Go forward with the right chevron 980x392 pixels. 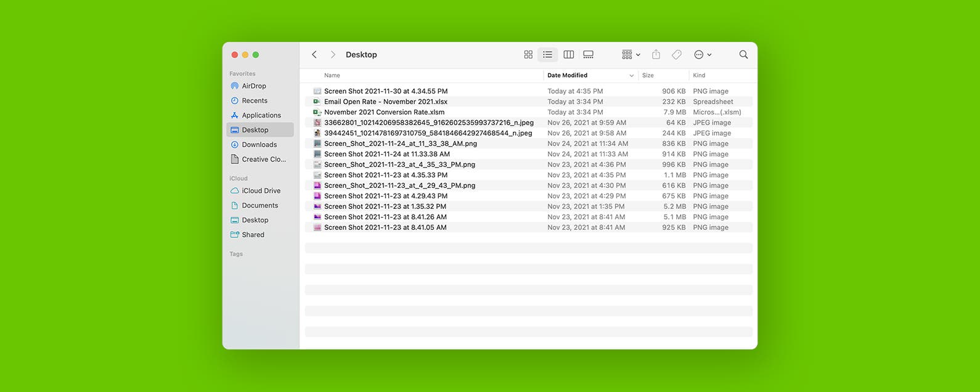tap(333, 55)
